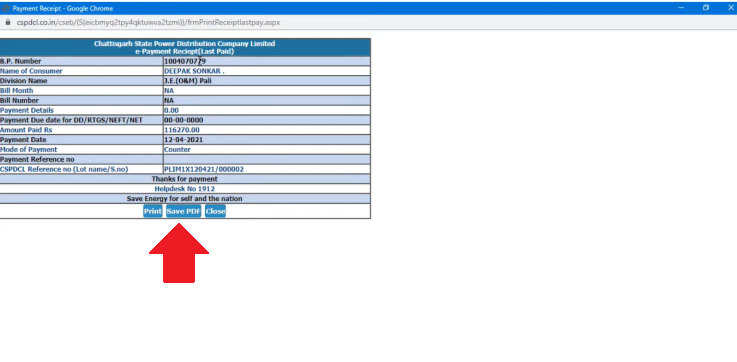This screenshot has height=362, width=737.
Task: Click the Save PDF button
Action: click(x=183, y=211)
